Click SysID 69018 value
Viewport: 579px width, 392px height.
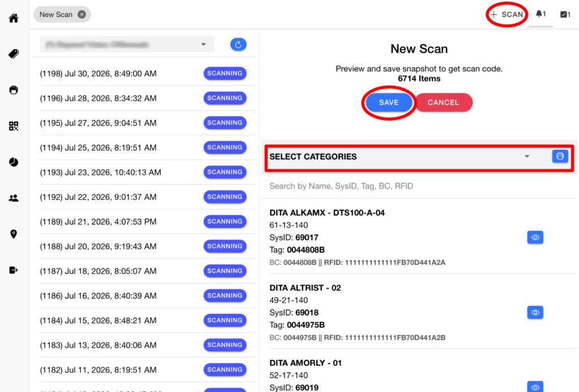click(x=307, y=313)
